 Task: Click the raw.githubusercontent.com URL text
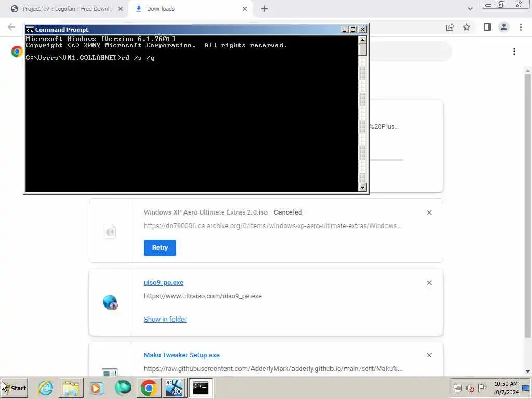[x=273, y=368]
